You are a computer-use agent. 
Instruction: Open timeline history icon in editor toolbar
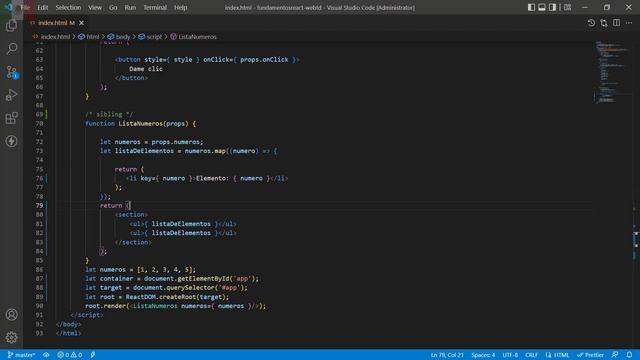591,23
